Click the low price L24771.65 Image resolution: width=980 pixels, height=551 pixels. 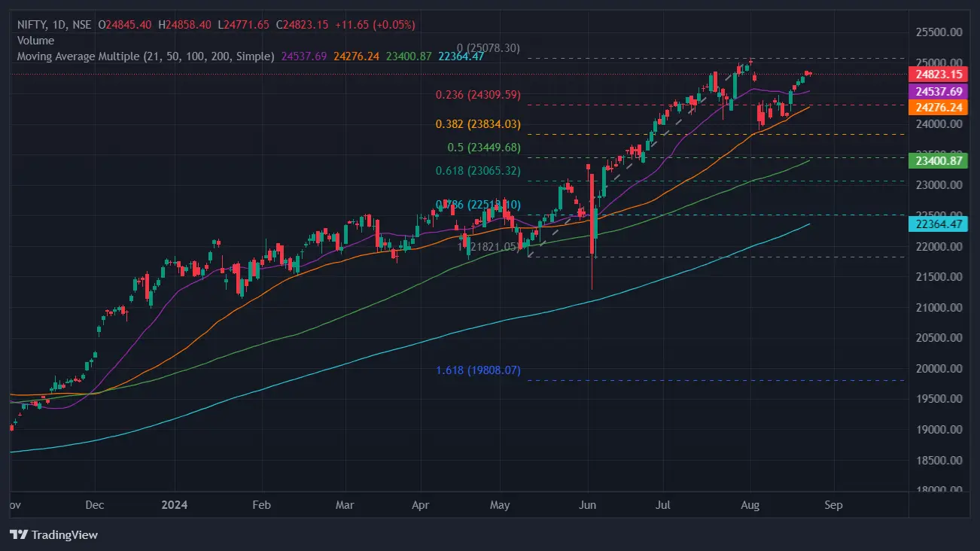(243, 25)
